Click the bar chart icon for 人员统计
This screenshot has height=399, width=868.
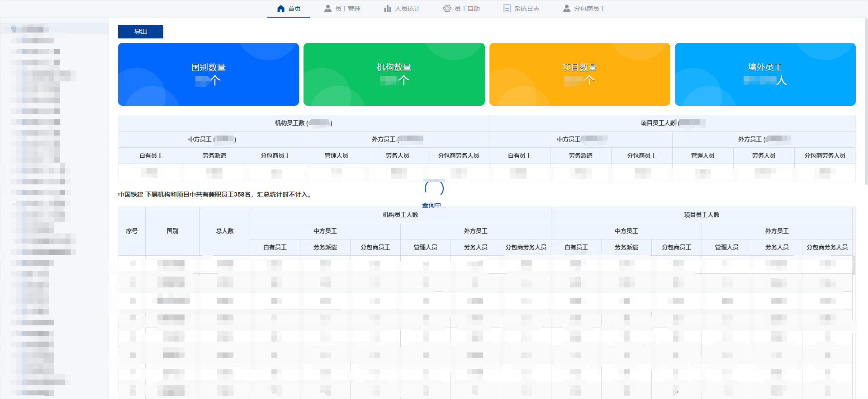coord(388,9)
